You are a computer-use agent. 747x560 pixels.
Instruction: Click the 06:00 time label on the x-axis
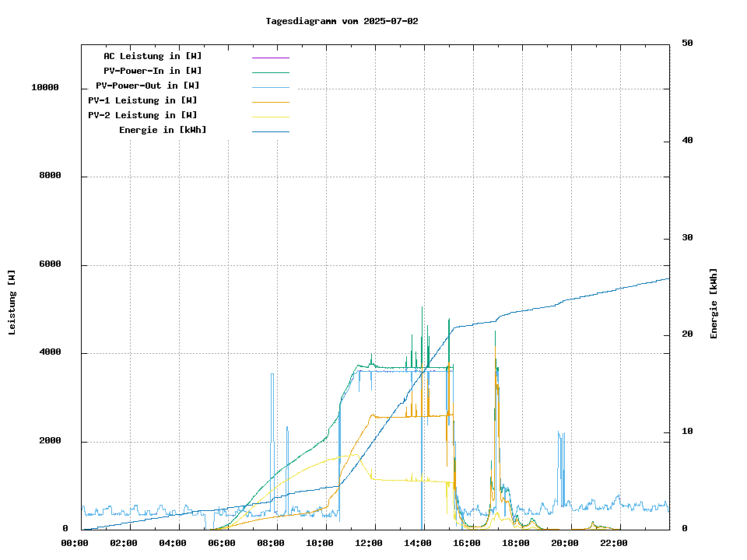(222, 543)
